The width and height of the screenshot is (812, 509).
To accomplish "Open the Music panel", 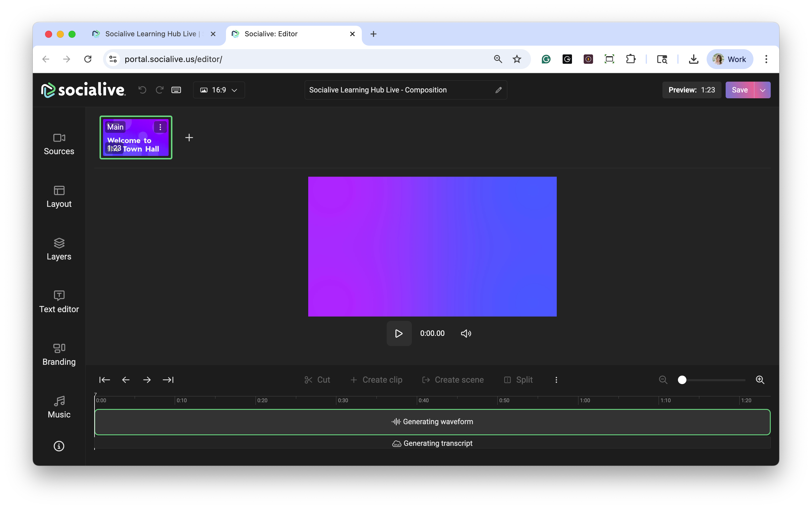I will 59,407.
